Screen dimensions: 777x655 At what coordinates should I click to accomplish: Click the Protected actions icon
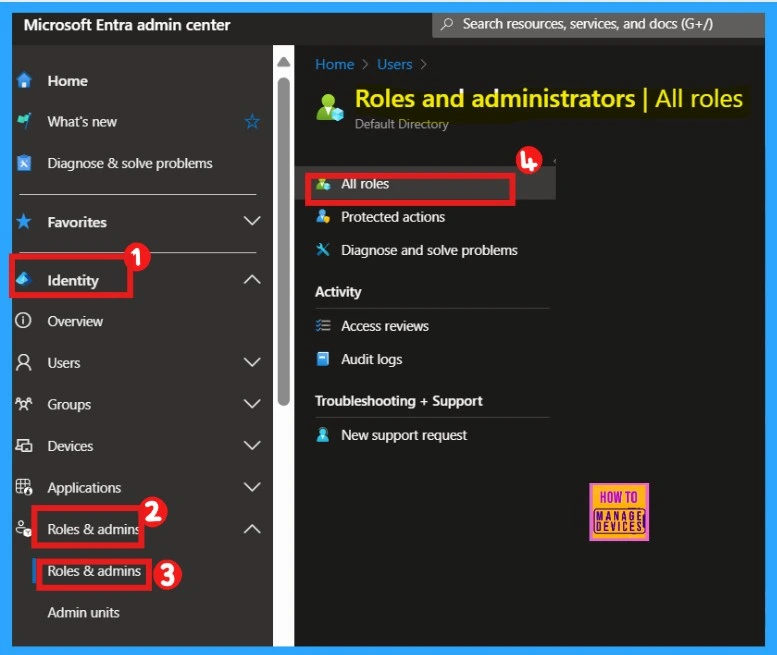(323, 217)
